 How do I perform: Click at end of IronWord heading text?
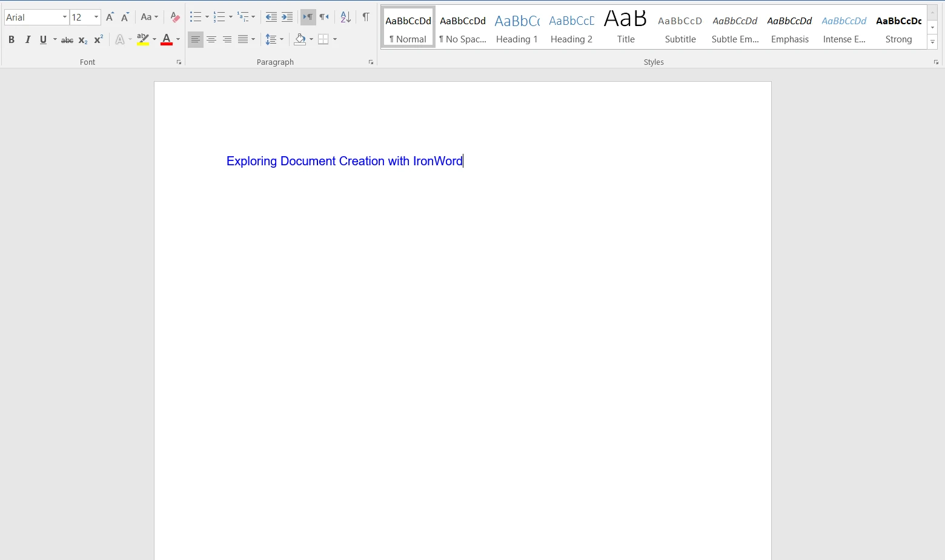click(x=463, y=161)
